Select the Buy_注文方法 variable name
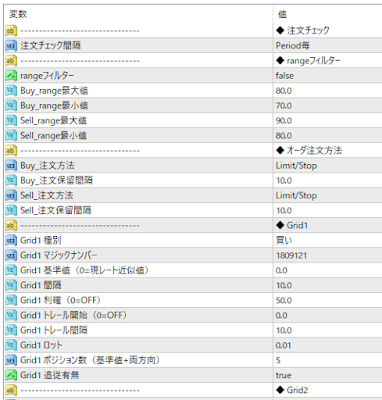Viewport: 382px width, 400px height. 47,165
